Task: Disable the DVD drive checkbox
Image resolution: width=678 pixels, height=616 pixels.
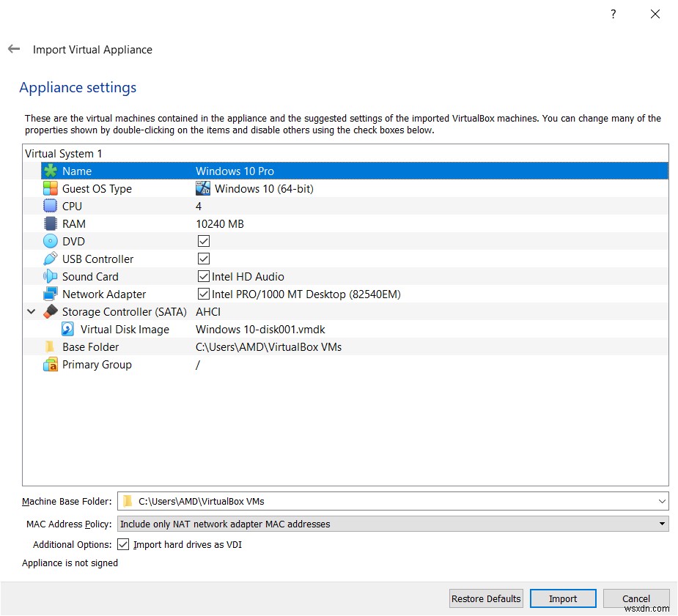Action: pyautogui.click(x=203, y=241)
